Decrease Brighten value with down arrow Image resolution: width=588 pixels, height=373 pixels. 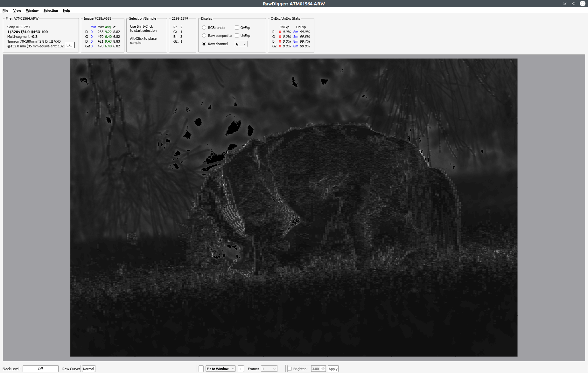[323, 370]
